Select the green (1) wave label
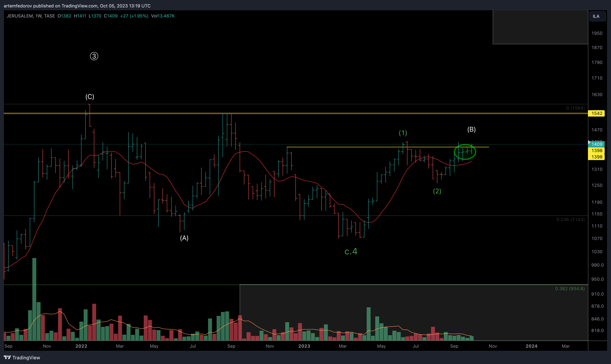 click(403, 133)
